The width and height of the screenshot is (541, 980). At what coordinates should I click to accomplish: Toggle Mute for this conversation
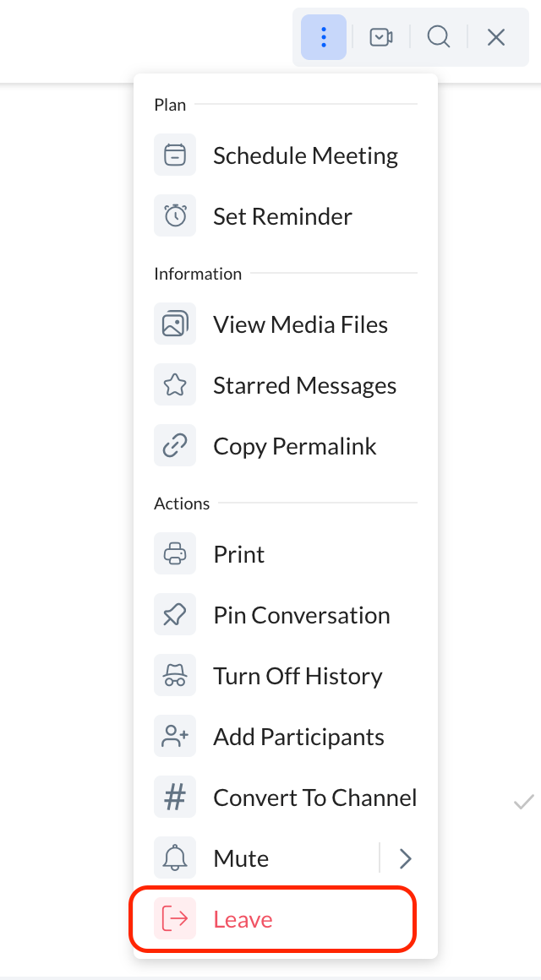241,858
